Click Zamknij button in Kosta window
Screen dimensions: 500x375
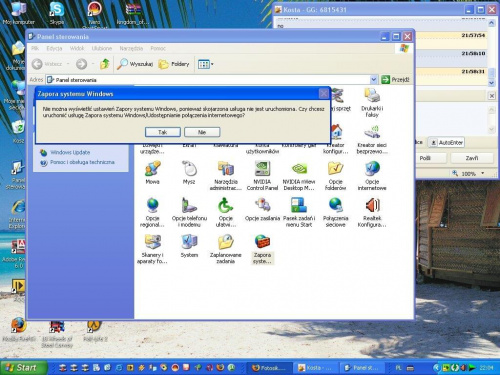[x=472, y=158]
